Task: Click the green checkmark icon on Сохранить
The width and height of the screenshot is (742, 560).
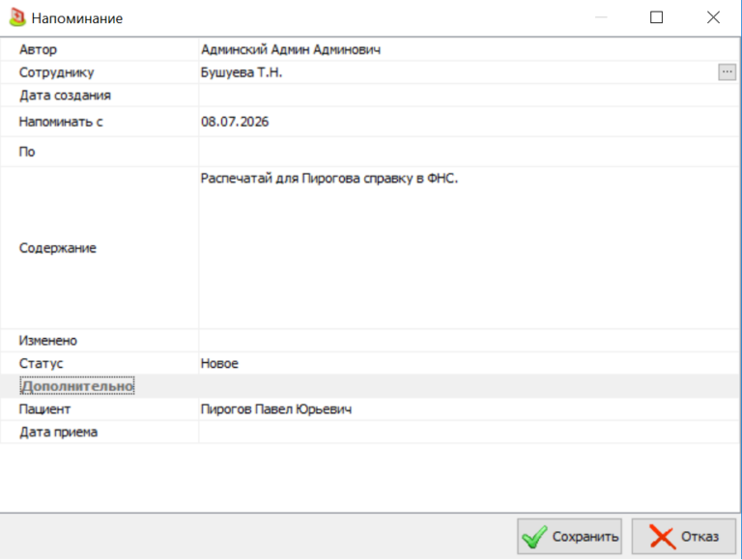Action: click(x=534, y=537)
